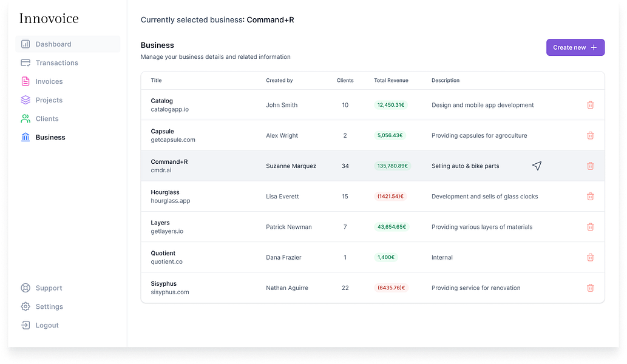
Task: Click the trash icon for Capsule row
Action: 590,135
